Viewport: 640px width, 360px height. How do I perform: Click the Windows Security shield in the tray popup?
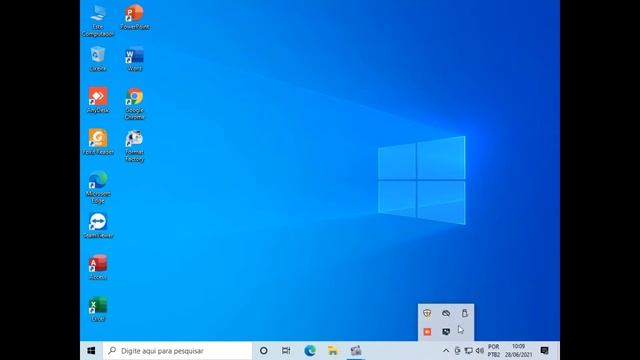tap(427, 313)
